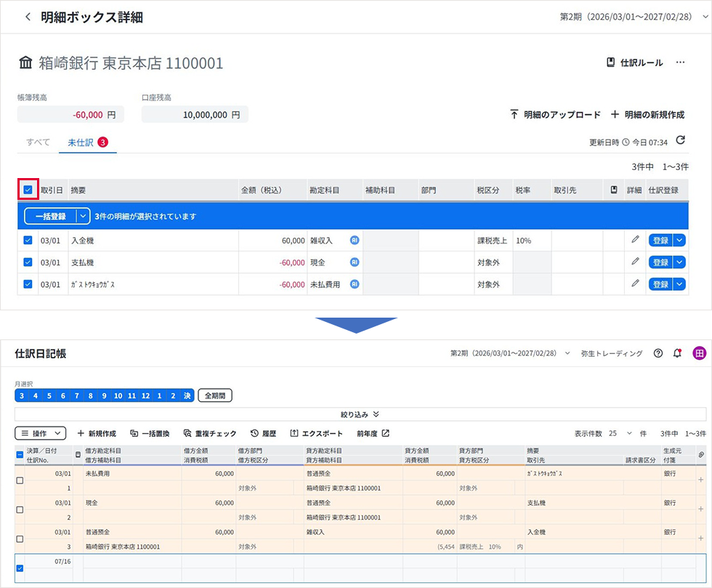Expand the 絞り込み filter panel
712x588 pixels.
360,414
